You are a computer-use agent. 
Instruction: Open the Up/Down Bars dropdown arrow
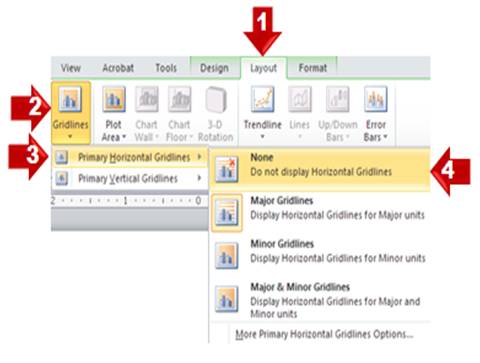click(347, 137)
